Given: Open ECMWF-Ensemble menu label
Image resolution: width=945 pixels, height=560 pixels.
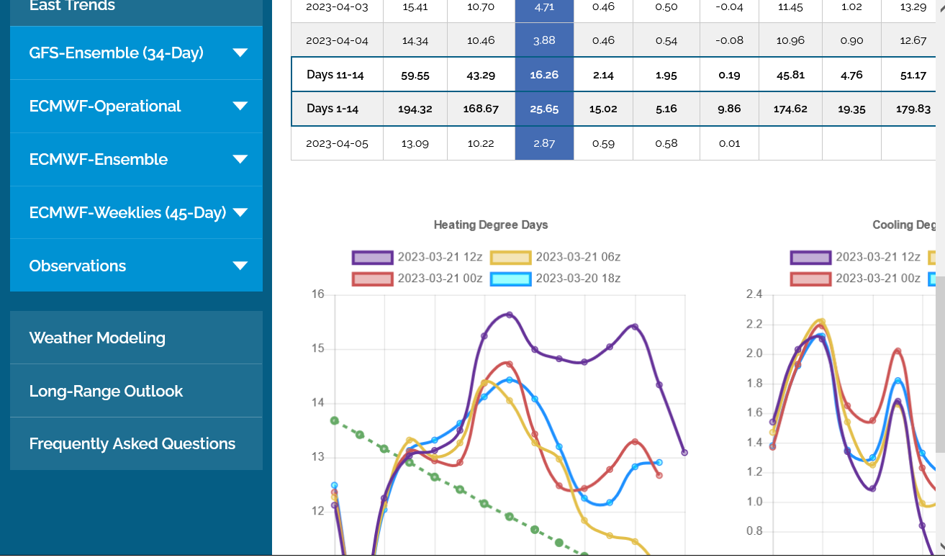Looking at the screenshot, I should point(99,160).
